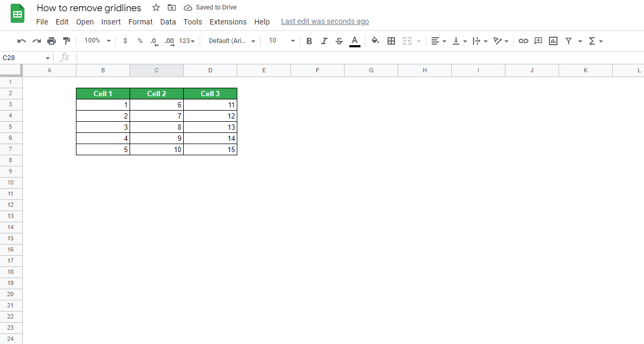Apply currency format with the dollar icon
644x344 pixels.
(x=125, y=40)
